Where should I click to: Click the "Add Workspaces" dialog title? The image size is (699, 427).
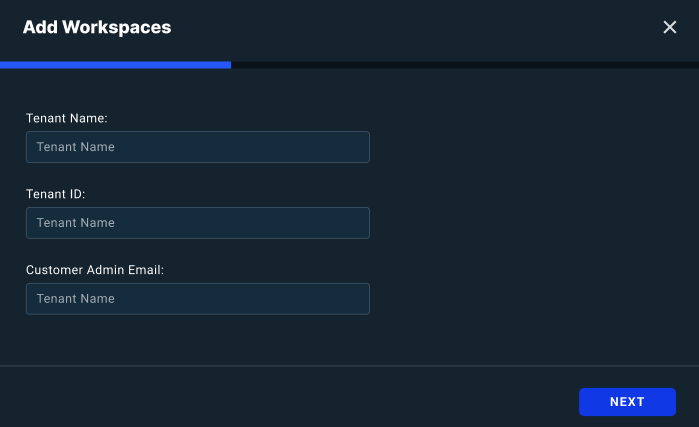[97, 27]
